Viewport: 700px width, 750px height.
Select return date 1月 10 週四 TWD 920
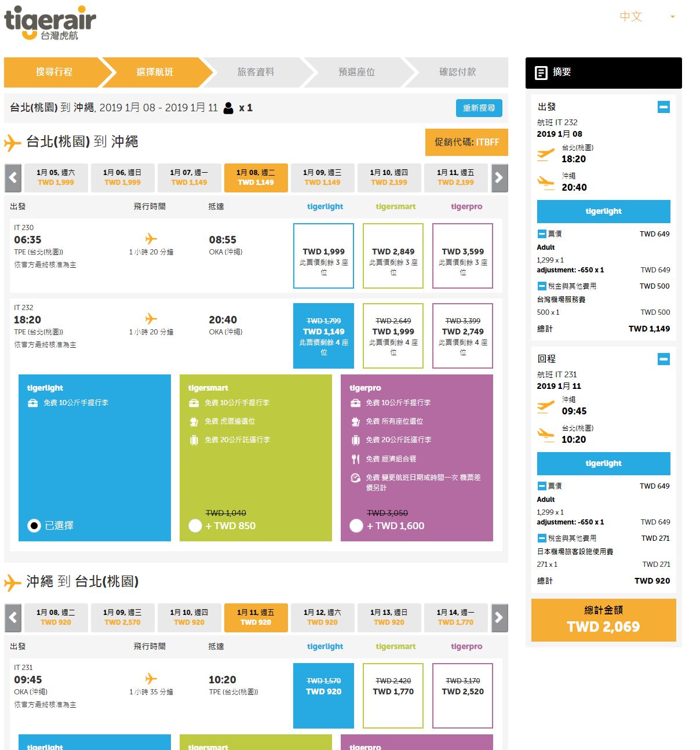pyautogui.click(x=189, y=617)
